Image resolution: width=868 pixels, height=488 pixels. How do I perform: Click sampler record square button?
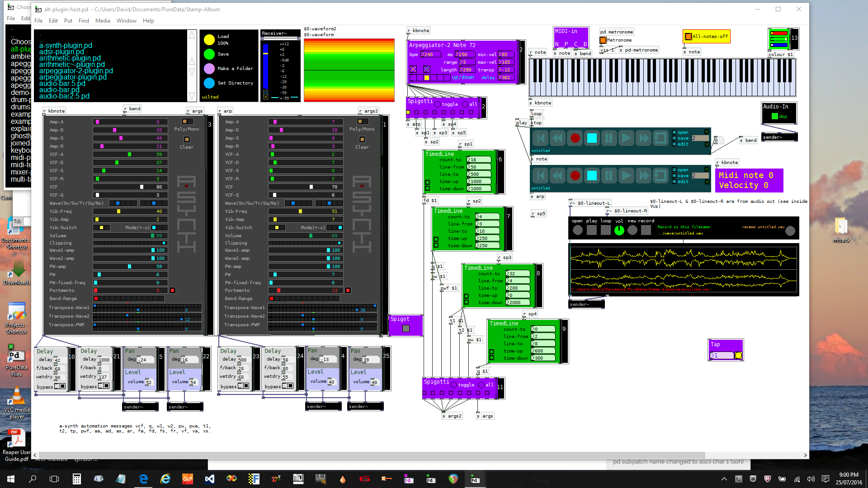[x=646, y=230]
